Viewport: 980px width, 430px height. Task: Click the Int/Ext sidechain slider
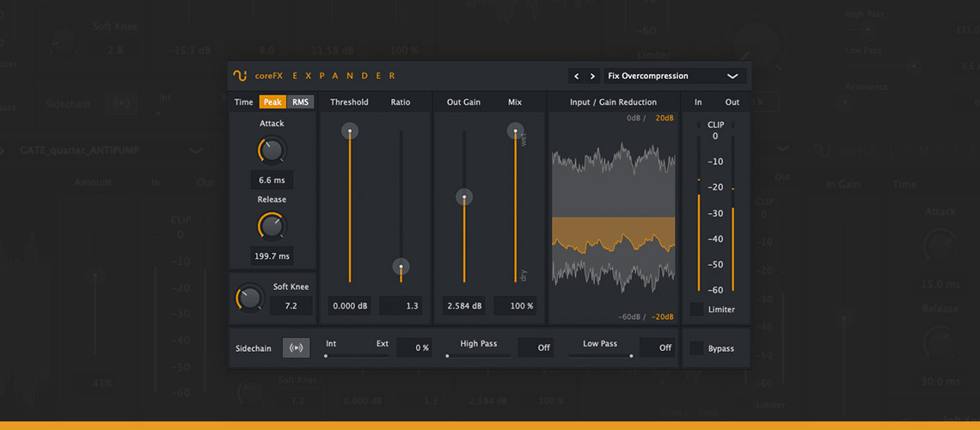click(357, 356)
